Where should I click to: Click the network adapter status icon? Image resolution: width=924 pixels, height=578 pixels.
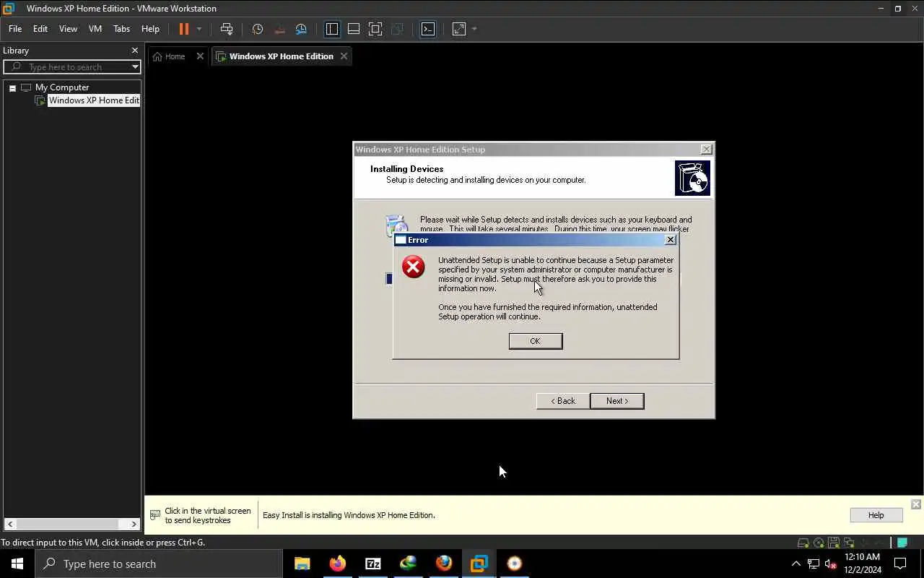[x=849, y=543]
